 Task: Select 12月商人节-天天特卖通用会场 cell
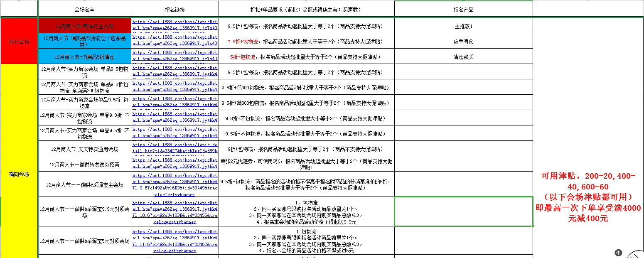[84, 149]
